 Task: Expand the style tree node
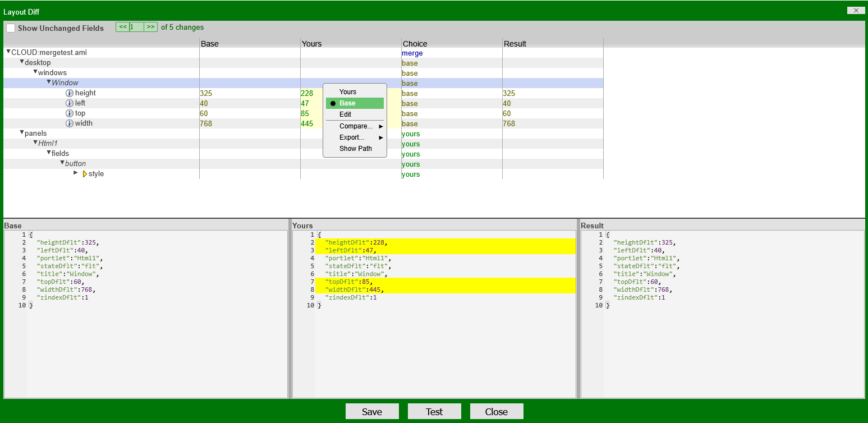click(x=76, y=173)
